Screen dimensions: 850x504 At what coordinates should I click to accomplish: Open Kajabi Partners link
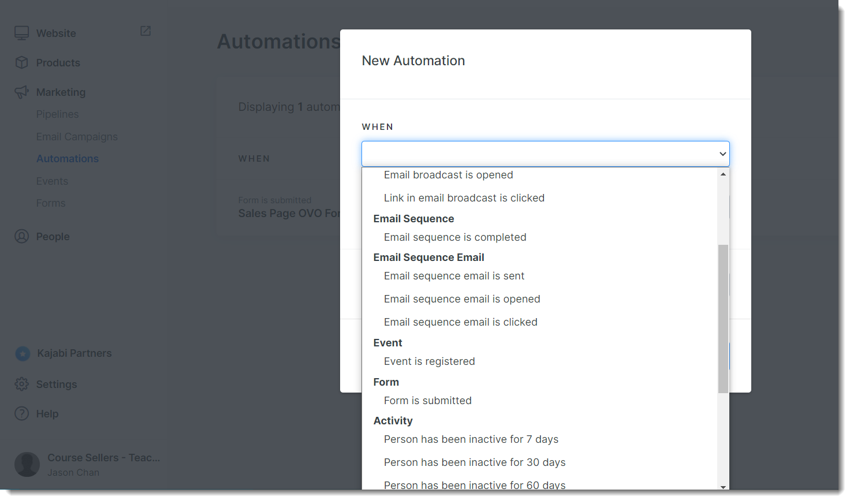(74, 353)
